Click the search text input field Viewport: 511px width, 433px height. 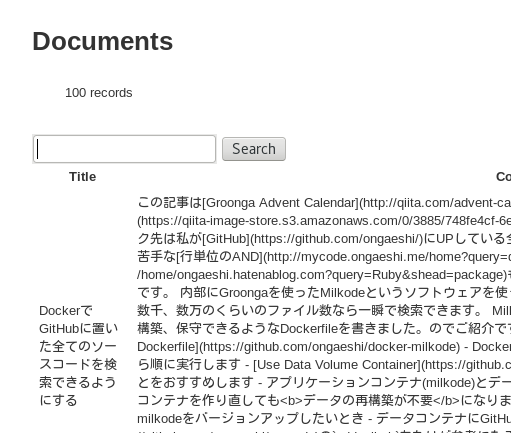point(124,149)
